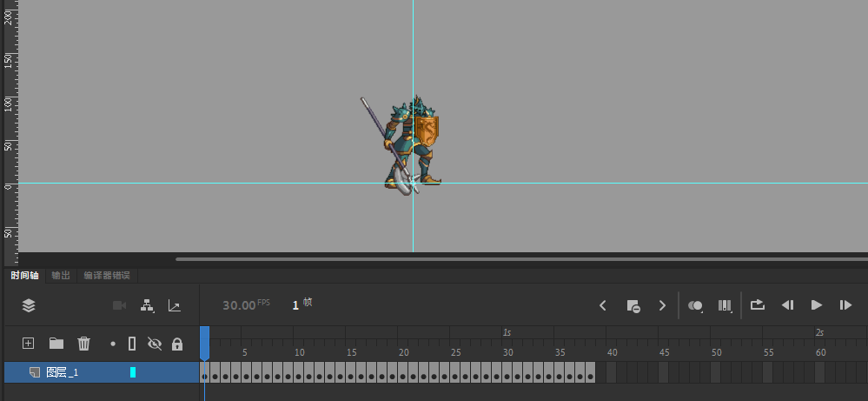This screenshot has height=401, width=868.
Task: Go to the previous keyframe
Action: (603, 305)
